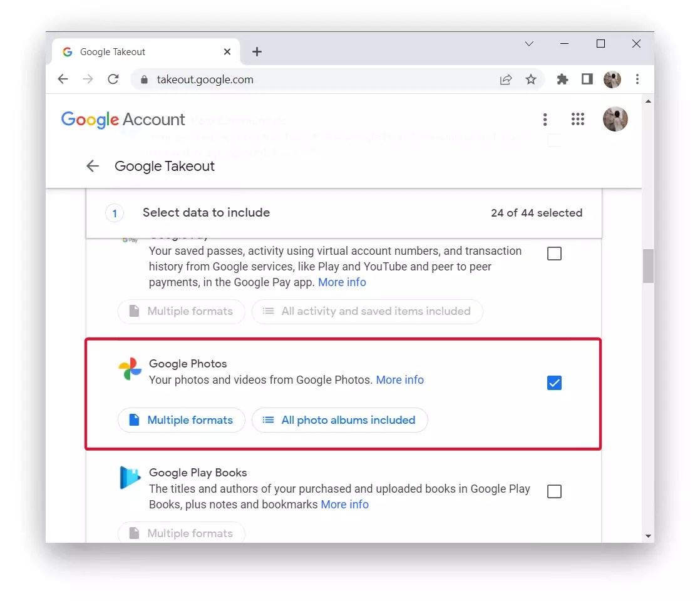The height and width of the screenshot is (601, 700).
Task: Open Multiple formats for Google Photos
Action: (x=181, y=420)
